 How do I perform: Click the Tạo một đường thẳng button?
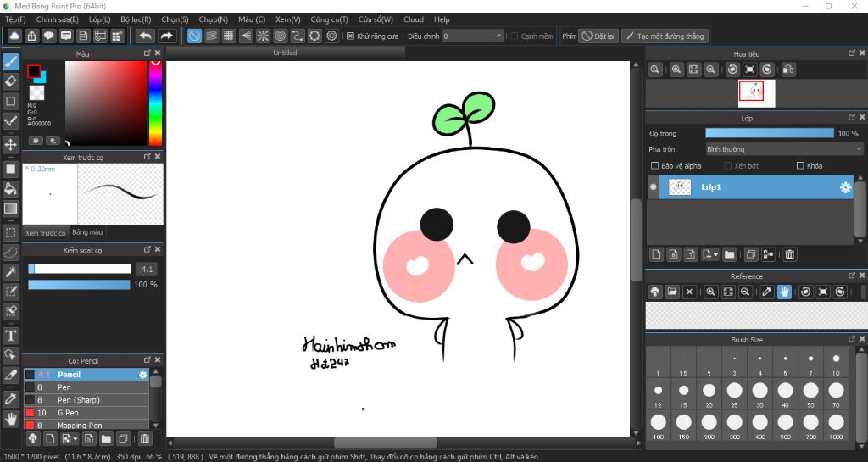click(665, 36)
